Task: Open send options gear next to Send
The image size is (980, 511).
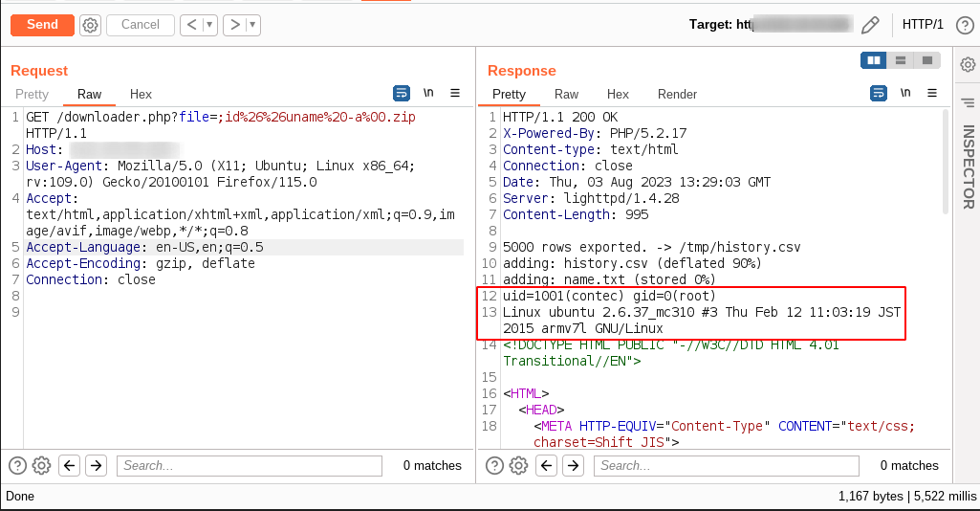Action: [91, 25]
